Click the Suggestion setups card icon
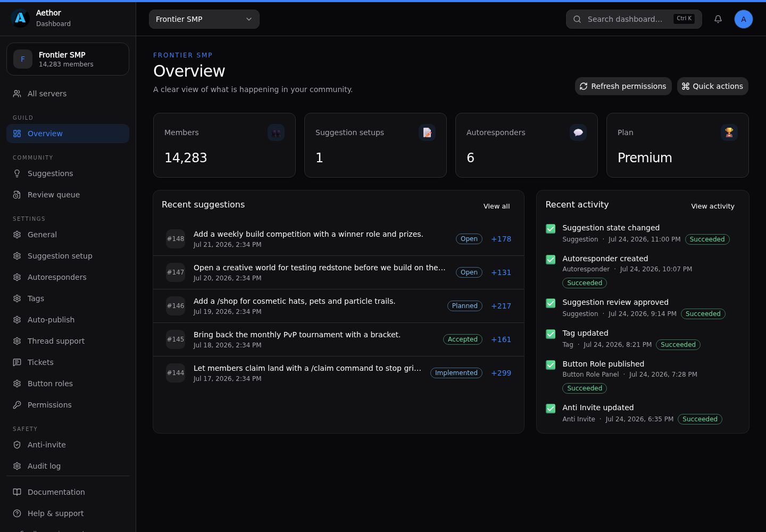This screenshot has width=766, height=532. click(427, 132)
